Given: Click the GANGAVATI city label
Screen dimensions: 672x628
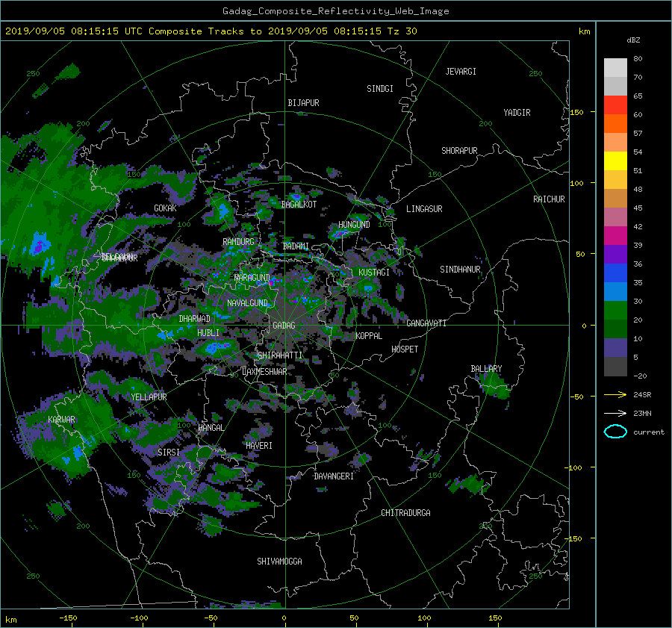Looking at the screenshot, I should click(426, 323).
